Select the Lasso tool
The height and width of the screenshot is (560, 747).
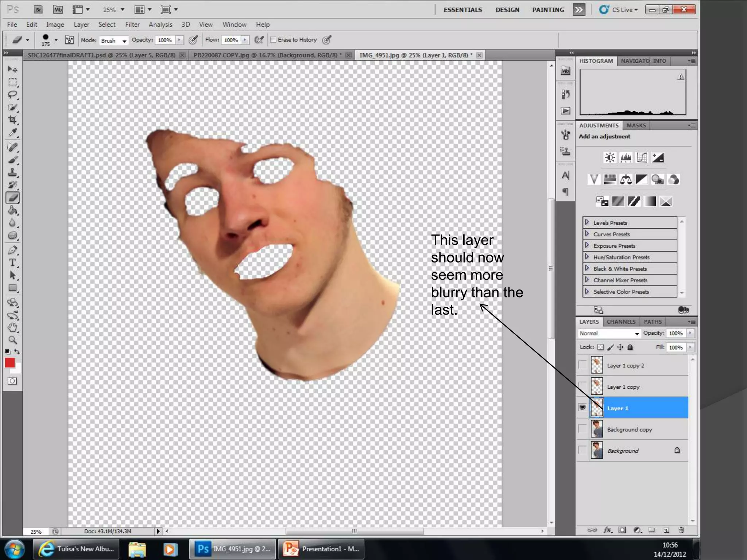tap(12, 95)
